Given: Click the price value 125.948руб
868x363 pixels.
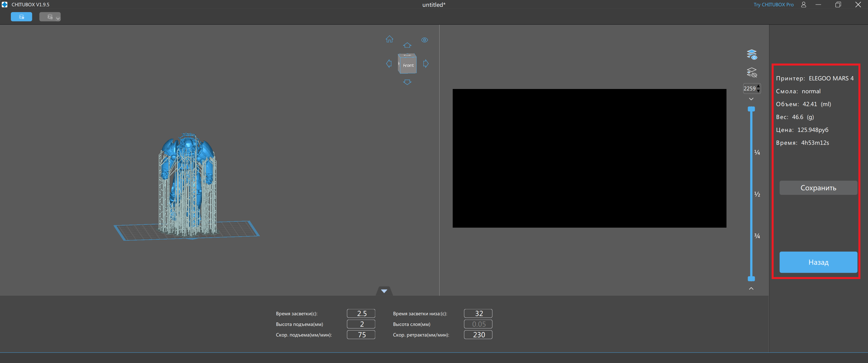Looking at the screenshot, I should [812, 130].
